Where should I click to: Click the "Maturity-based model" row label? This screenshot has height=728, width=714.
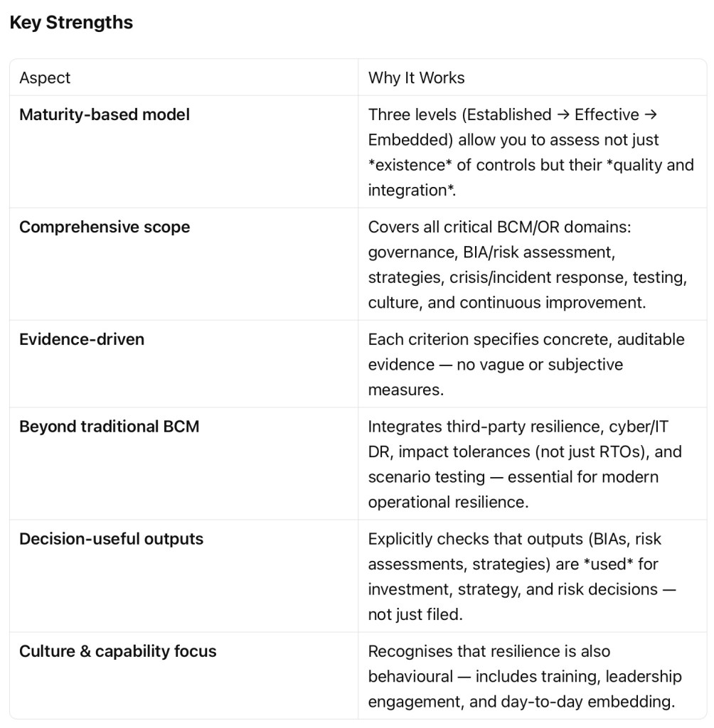pyautogui.click(x=105, y=114)
